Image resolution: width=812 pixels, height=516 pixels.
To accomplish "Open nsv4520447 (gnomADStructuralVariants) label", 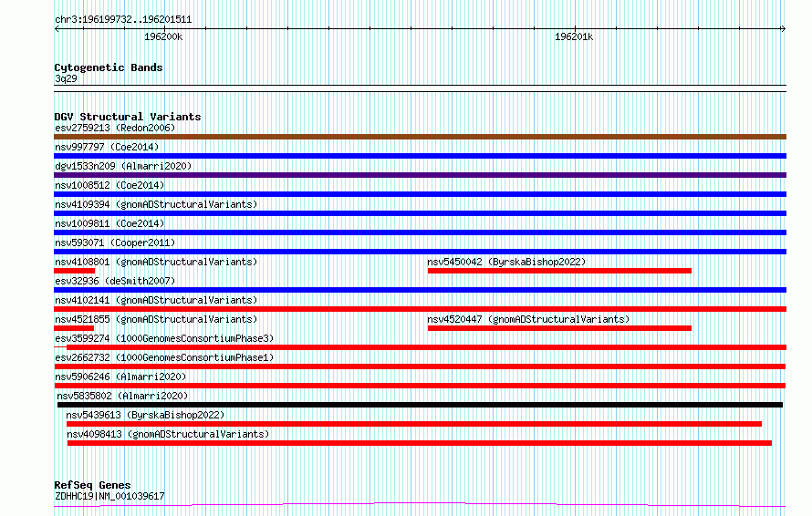I will [528, 319].
